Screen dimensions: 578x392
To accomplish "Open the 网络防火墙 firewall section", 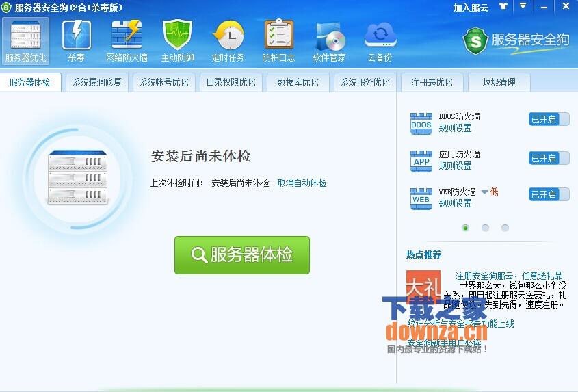I will pyautogui.click(x=127, y=42).
